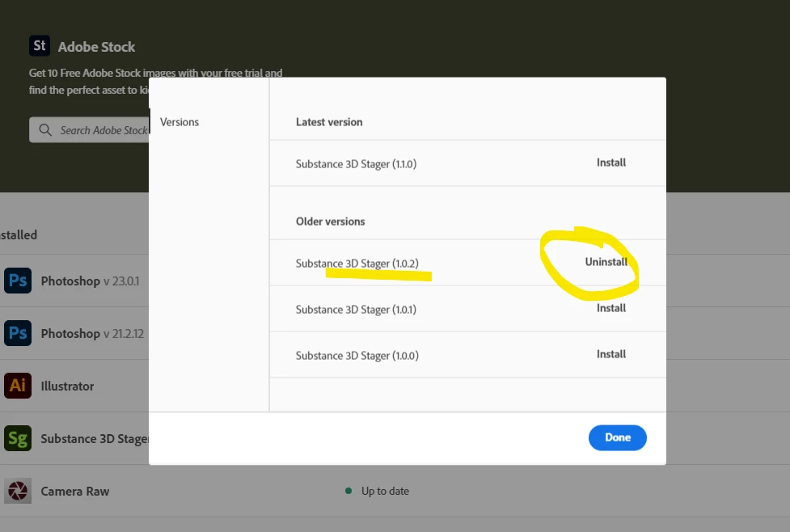Install Substance 3D Stager (1.1.0)
790x532 pixels.
click(x=611, y=163)
